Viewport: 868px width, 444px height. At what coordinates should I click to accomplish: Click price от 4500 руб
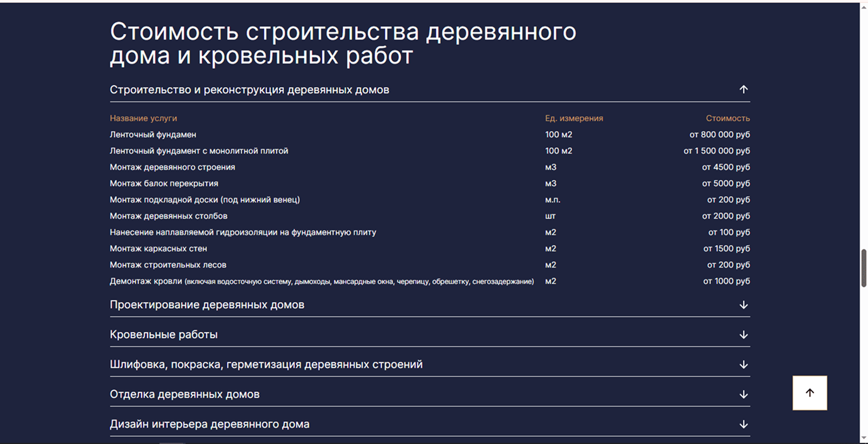726,167
